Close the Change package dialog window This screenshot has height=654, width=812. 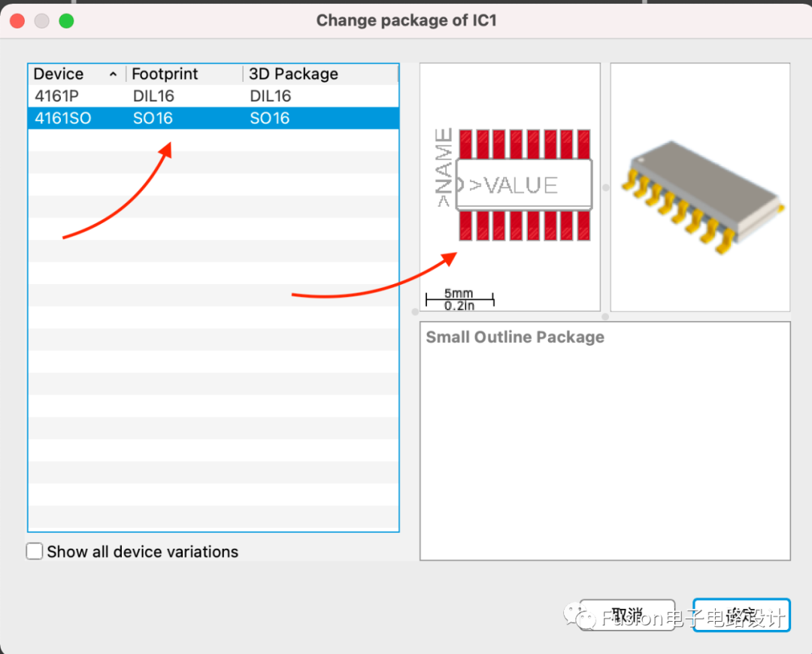click(17, 21)
